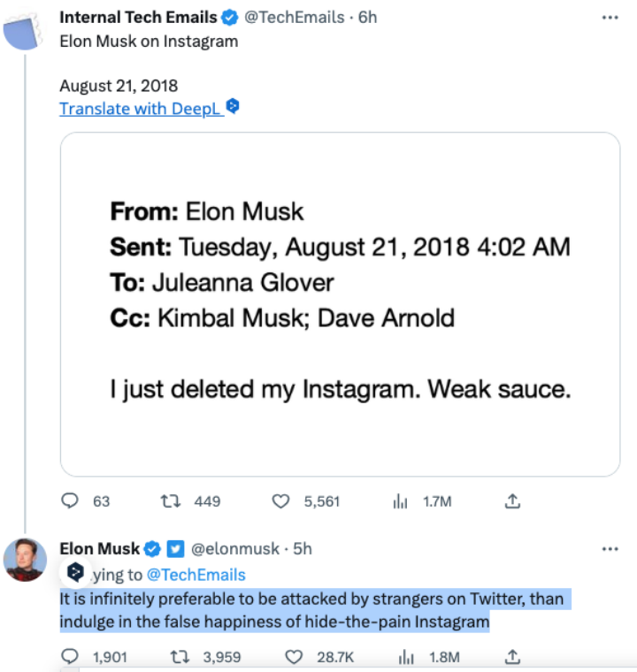The height and width of the screenshot is (672, 637).
Task: View analytics of the 1.7M views tweet
Action: (399, 501)
